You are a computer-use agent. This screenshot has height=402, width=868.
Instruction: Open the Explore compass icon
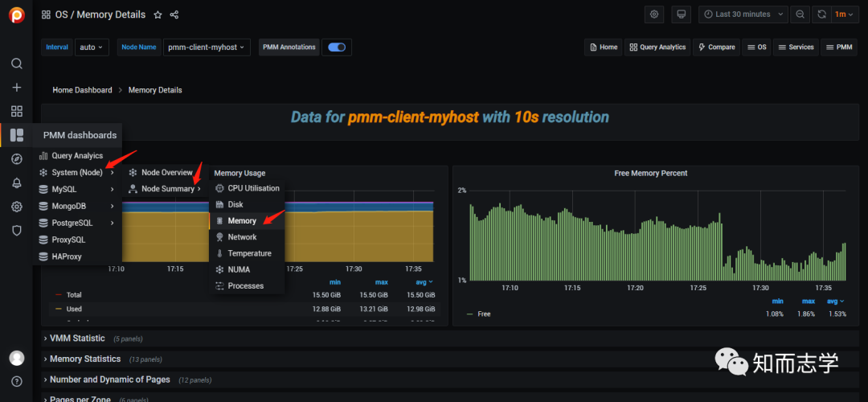[17, 159]
